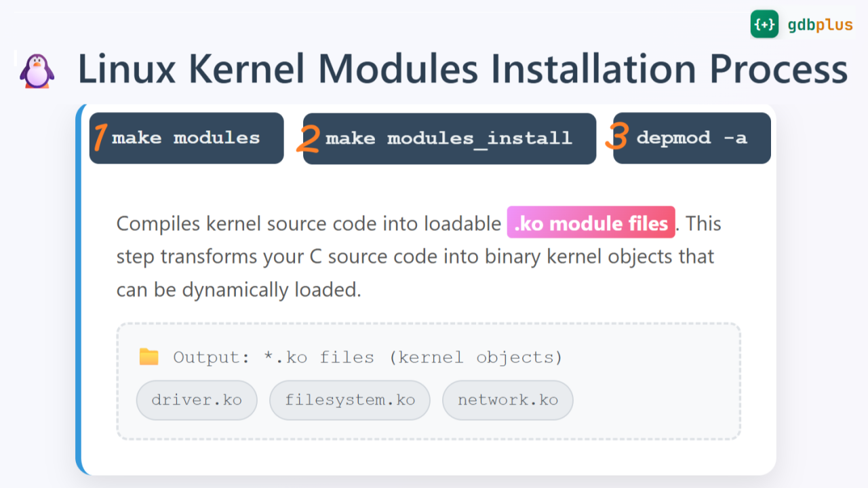Click the orange step number 1
Viewport: 868px width, 488px height.
tap(100, 138)
